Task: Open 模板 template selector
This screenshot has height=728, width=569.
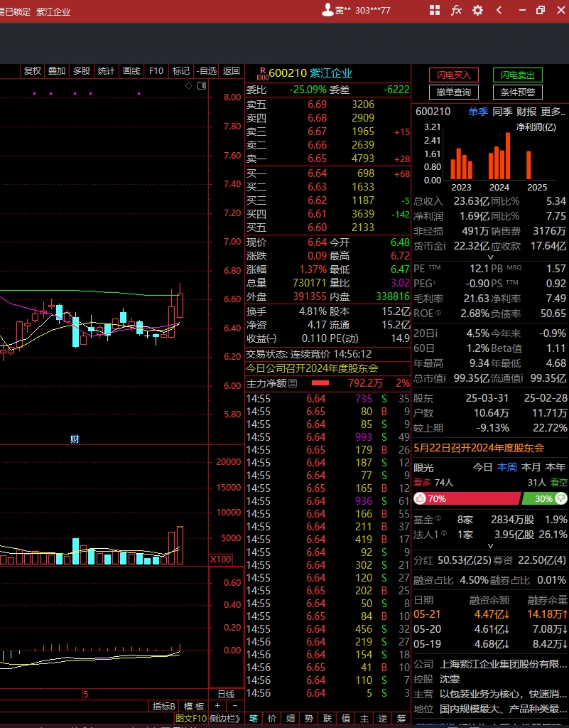Action: pyautogui.click(x=194, y=706)
